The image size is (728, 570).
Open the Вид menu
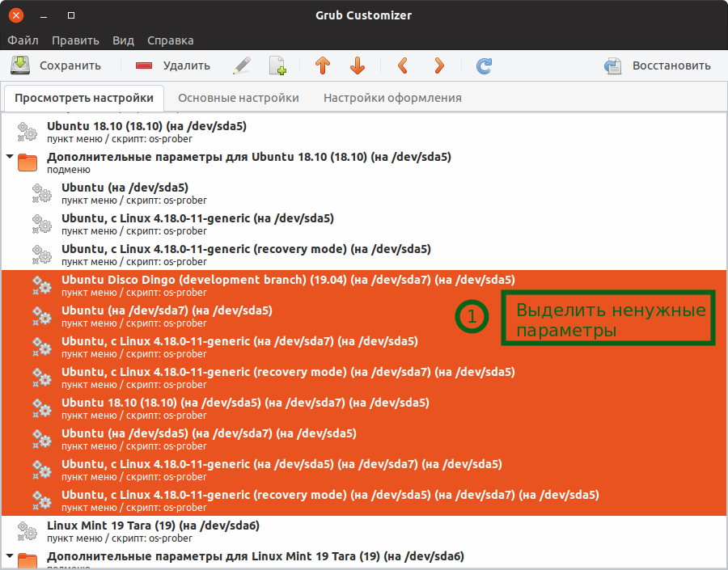point(123,40)
